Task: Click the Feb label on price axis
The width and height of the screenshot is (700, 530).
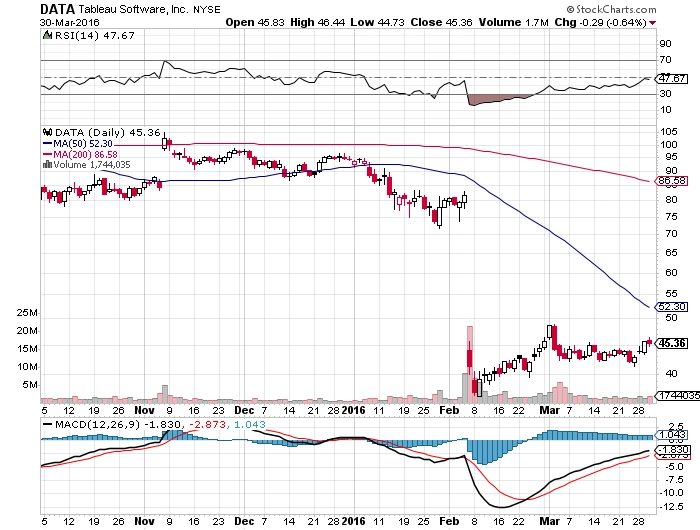Action: coord(449,410)
